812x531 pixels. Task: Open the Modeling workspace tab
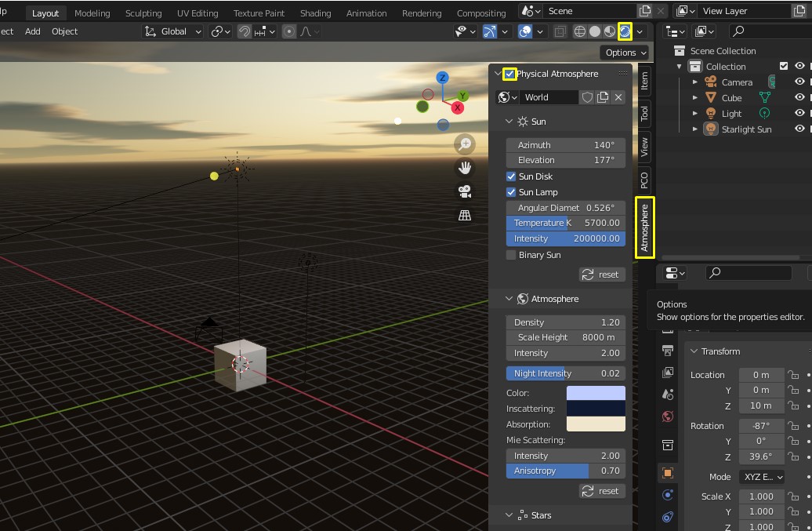pos(92,13)
